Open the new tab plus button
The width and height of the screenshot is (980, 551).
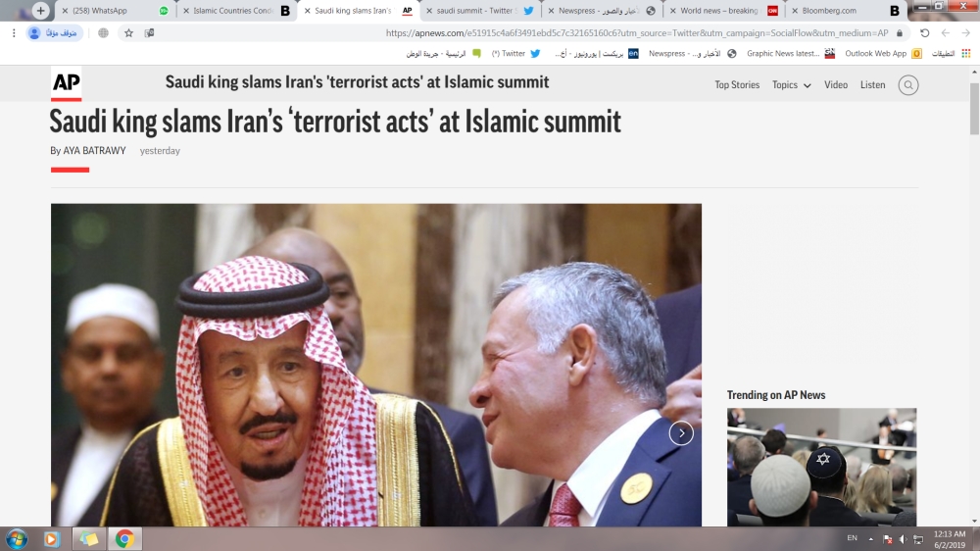40,11
